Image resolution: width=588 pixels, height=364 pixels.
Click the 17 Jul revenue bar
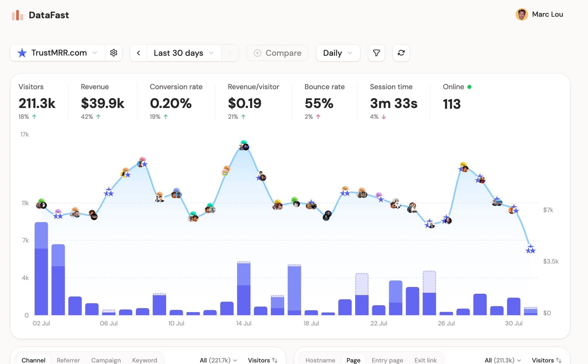[x=294, y=290]
